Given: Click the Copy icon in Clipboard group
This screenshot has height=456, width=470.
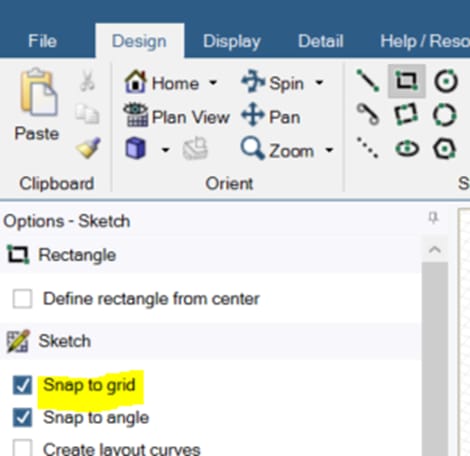Looking at the screenshot, I should point(87,114).
